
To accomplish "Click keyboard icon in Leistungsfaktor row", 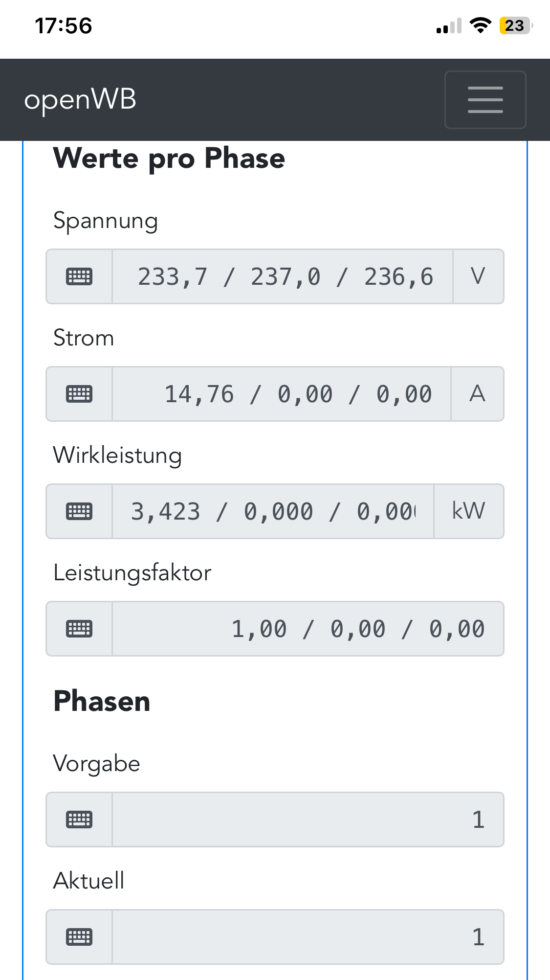I will (79, 629).
